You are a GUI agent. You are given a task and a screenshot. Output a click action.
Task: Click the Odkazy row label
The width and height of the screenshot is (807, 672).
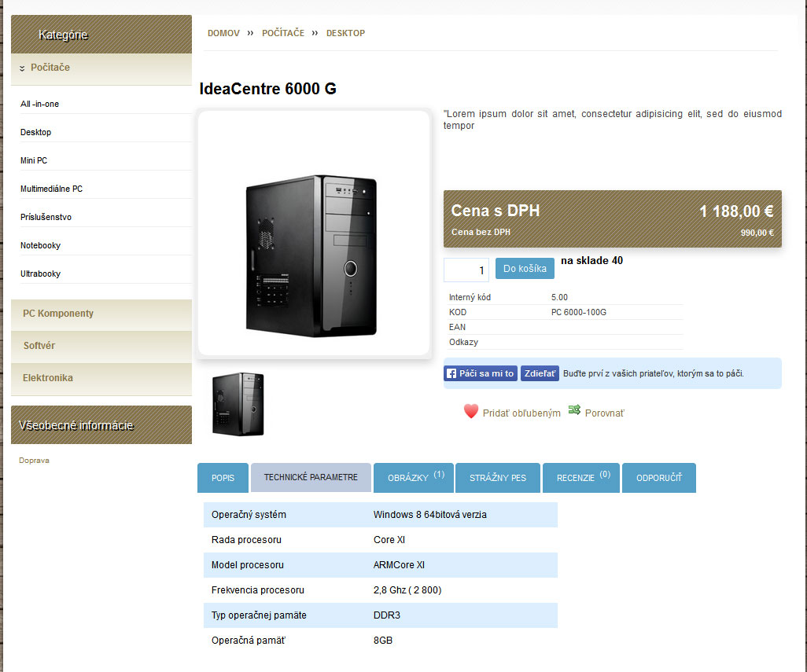coord(463,342)
